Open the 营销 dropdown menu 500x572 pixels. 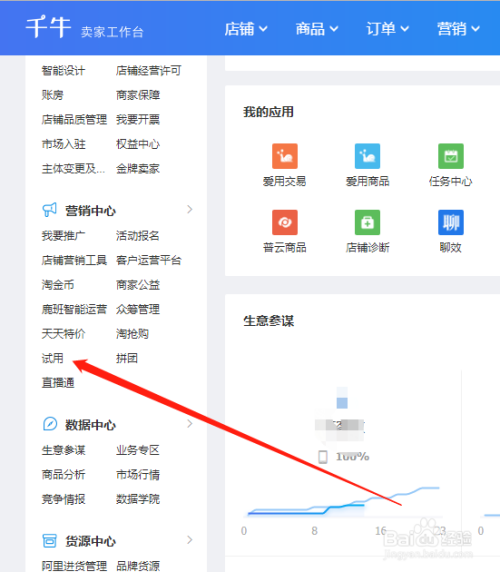tap(458, 28)
